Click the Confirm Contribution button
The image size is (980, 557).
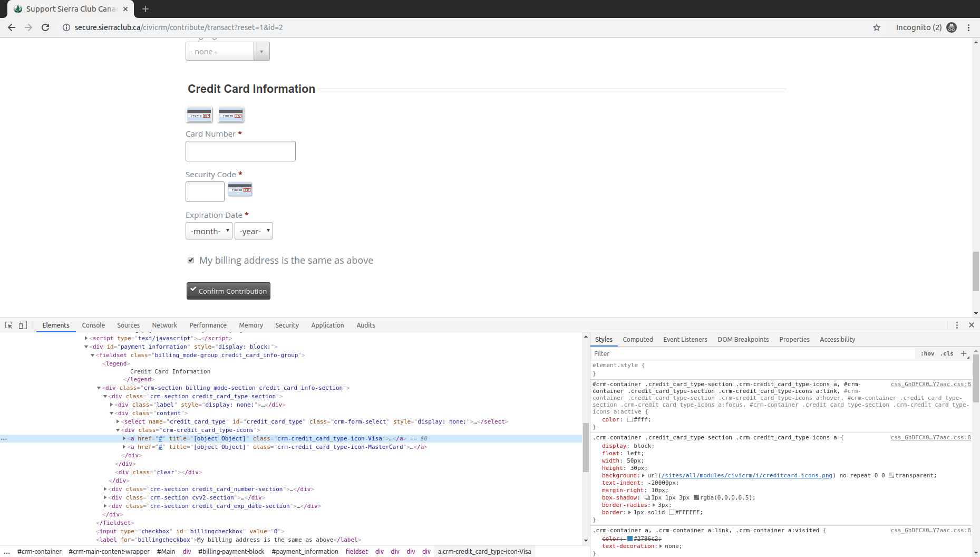[228, 291]
